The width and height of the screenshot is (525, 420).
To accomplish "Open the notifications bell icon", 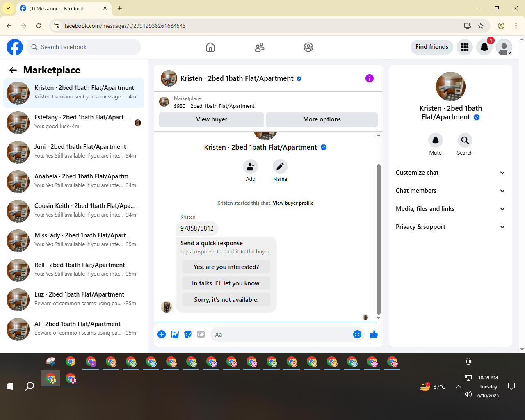I will (x=484, y=47).
